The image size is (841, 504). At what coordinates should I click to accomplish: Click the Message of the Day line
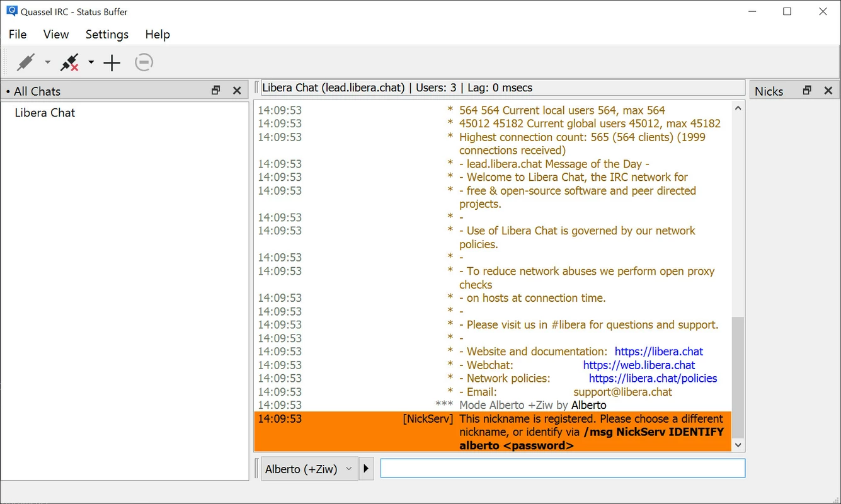click(x=554, y=164)
